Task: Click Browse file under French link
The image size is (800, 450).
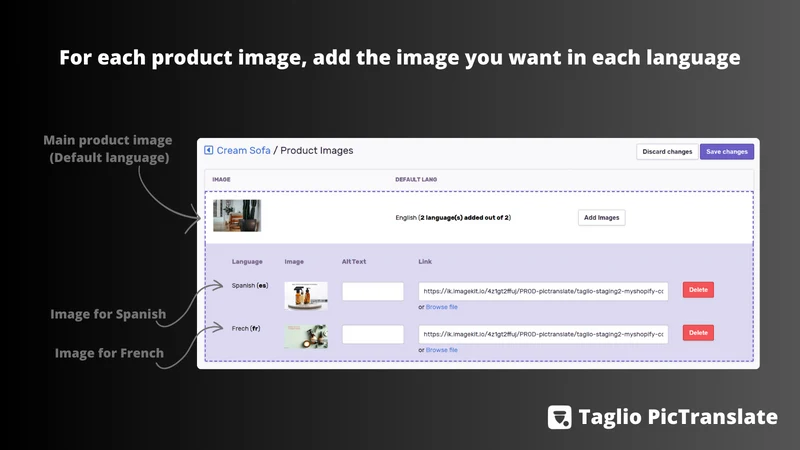Action: [442, 350]
